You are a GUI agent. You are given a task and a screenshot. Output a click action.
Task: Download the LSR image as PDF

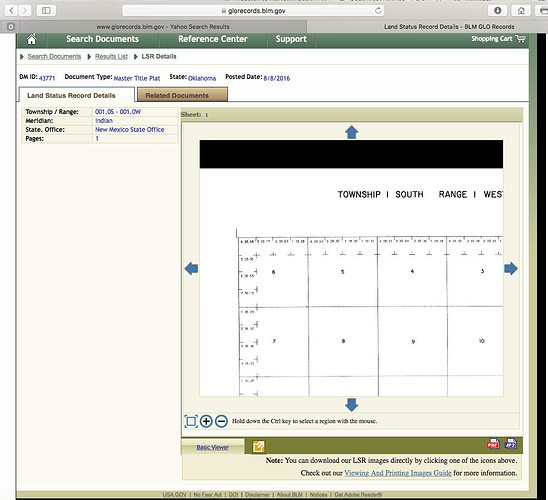[493, 444]
